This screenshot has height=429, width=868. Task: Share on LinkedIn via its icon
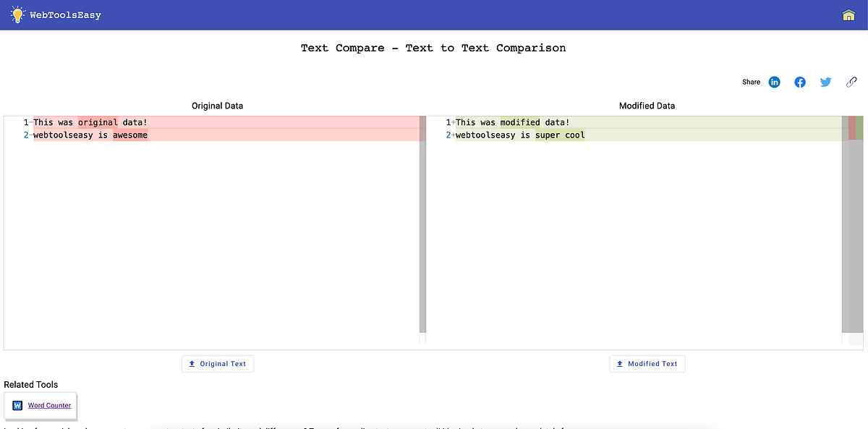tap(774, 82)
